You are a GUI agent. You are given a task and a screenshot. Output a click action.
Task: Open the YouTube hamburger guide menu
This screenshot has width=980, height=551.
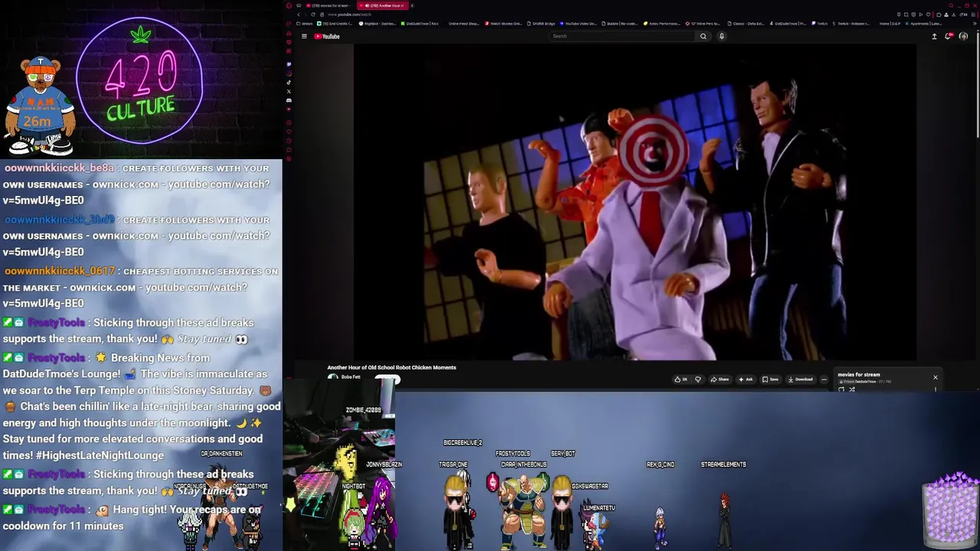coord(304,36)
